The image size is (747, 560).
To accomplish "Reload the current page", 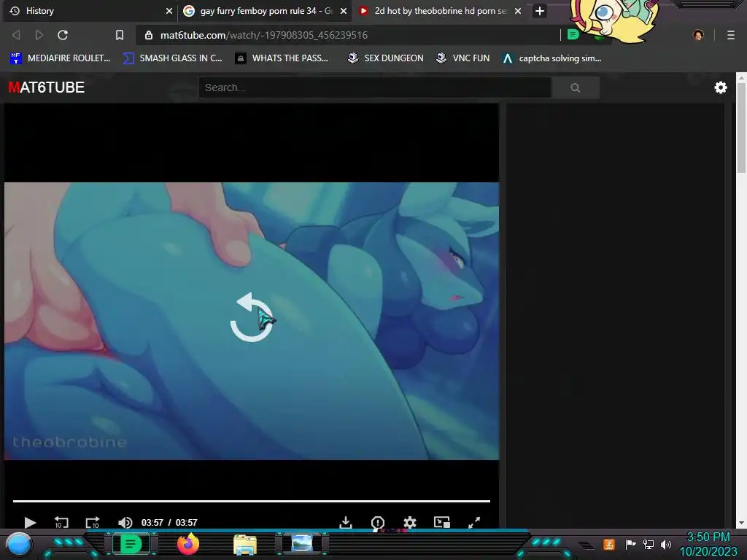I will (63, 35).
